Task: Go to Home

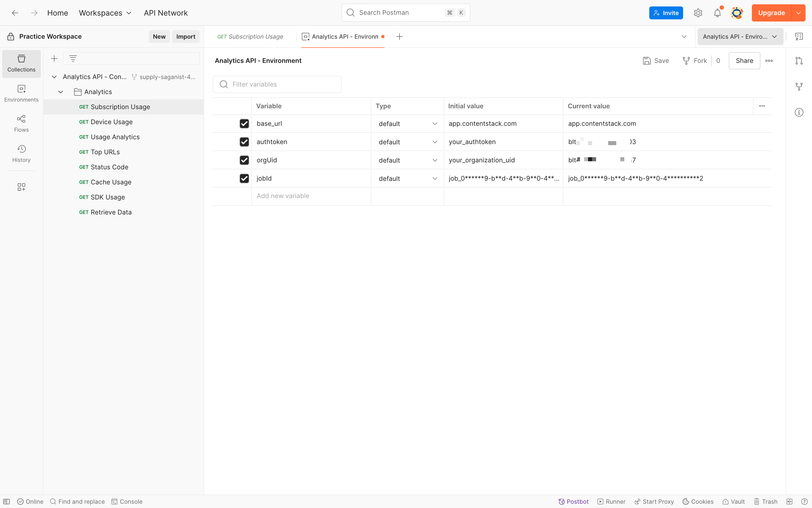Action: point(58,13)
